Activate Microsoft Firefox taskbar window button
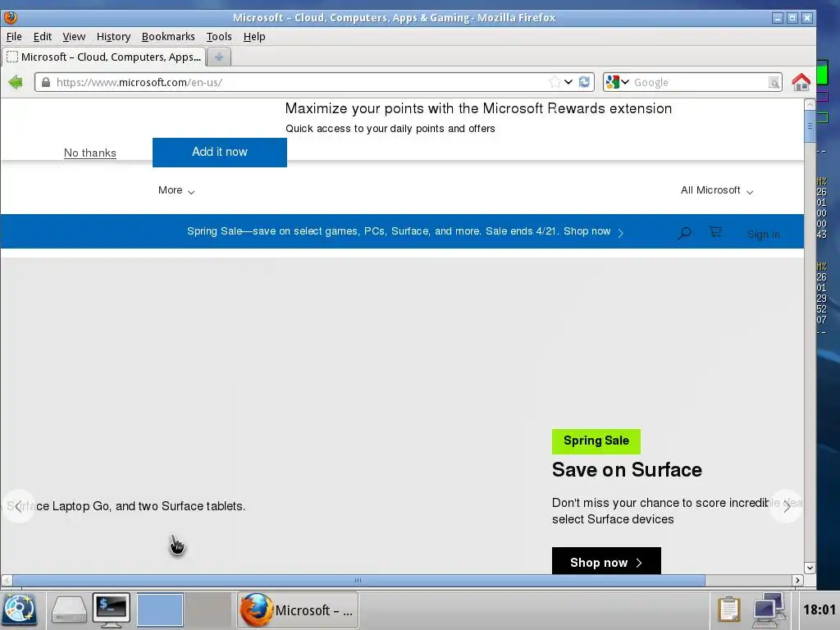The image size is (840, 630). click(298, 609)
